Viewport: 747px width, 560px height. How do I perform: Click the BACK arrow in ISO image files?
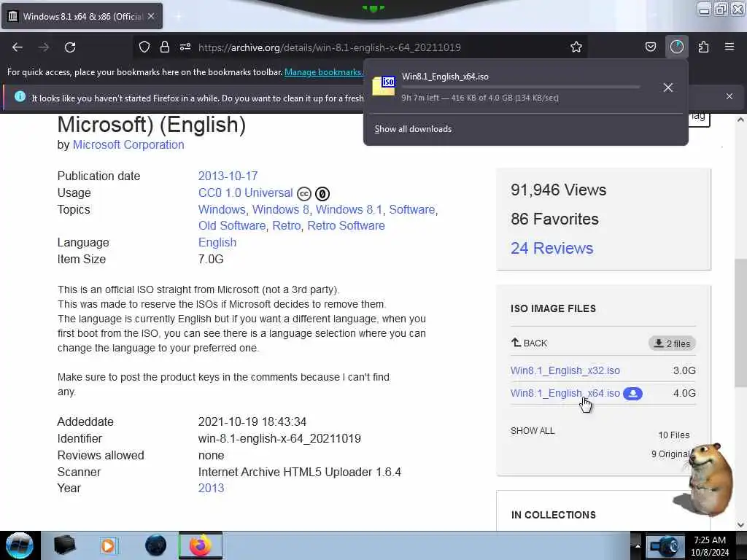click(x=530, y=343)
